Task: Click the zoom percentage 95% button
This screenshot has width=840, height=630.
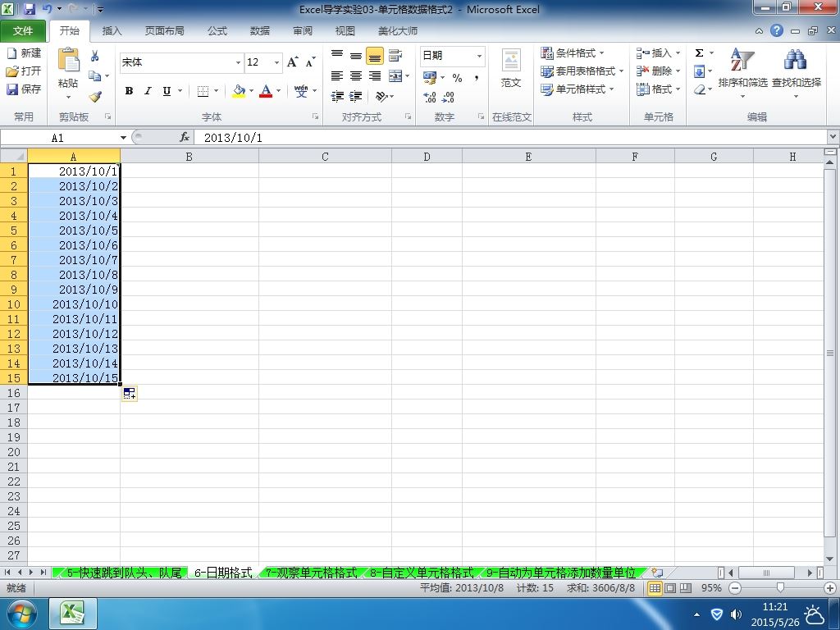Action: point(711,588)
